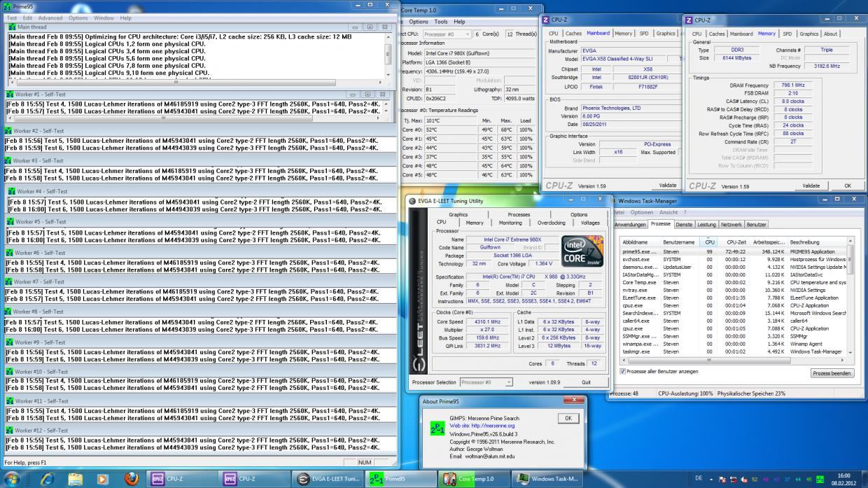Click the Main thread window icon in Prime95
868x488 pixels.
click(10, 27)
